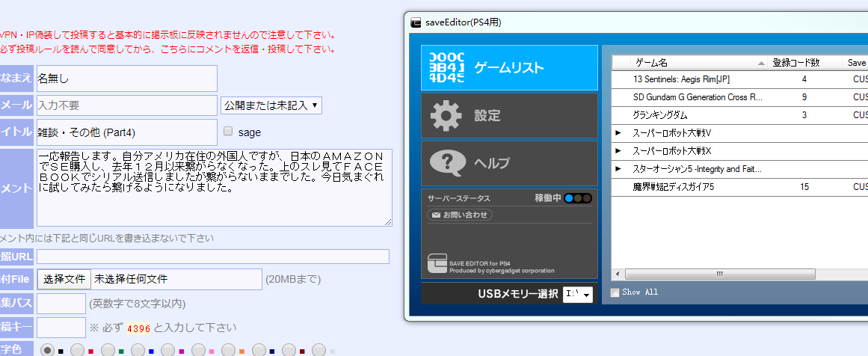This screenshot has width=868, height=356.
Task: Click the SAVE EDITOR for PS4 logo
Action: (437, 264)
